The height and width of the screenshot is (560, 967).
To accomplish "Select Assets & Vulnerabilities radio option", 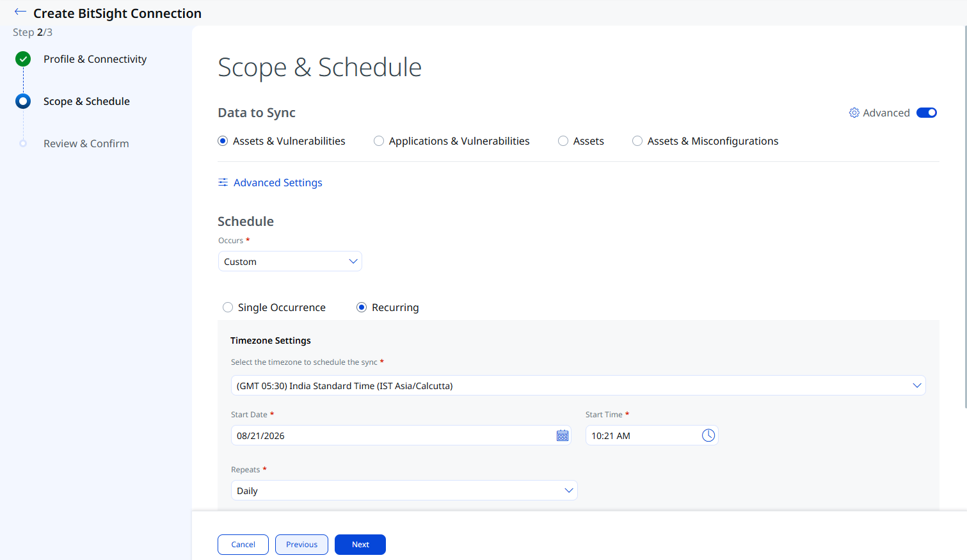I will (x=223, y=141).
